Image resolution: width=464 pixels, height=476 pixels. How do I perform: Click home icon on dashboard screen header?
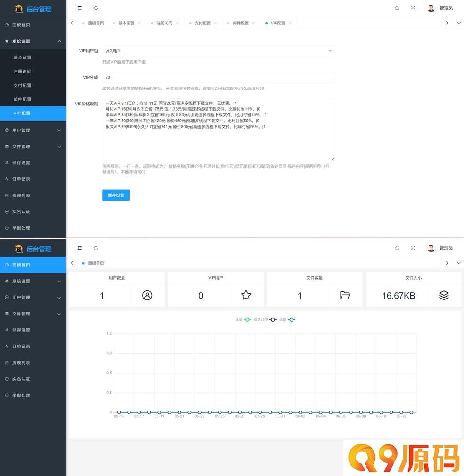pyautogui.click(x=397, y=248)
